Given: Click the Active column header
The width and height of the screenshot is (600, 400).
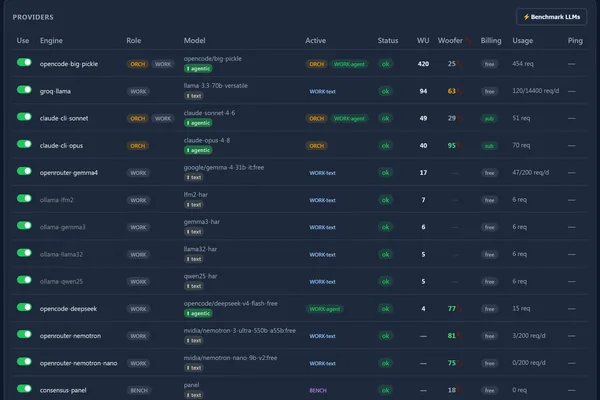Looking at the screenshot, I should point(315,41).
